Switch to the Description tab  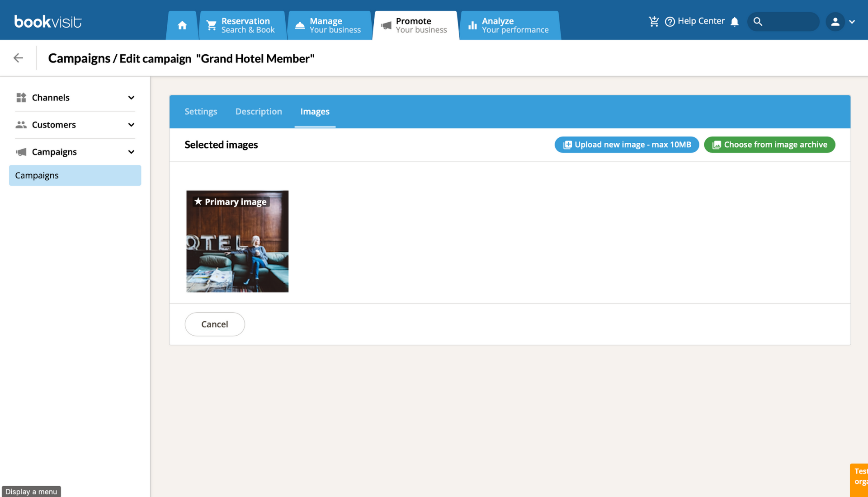pyautogui.click(x=259, y=112)
